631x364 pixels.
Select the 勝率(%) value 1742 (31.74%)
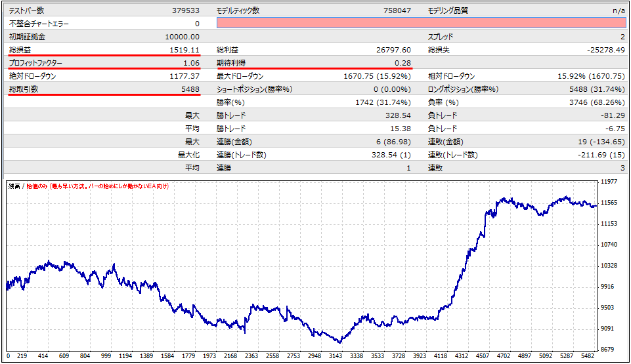(383, 102)
